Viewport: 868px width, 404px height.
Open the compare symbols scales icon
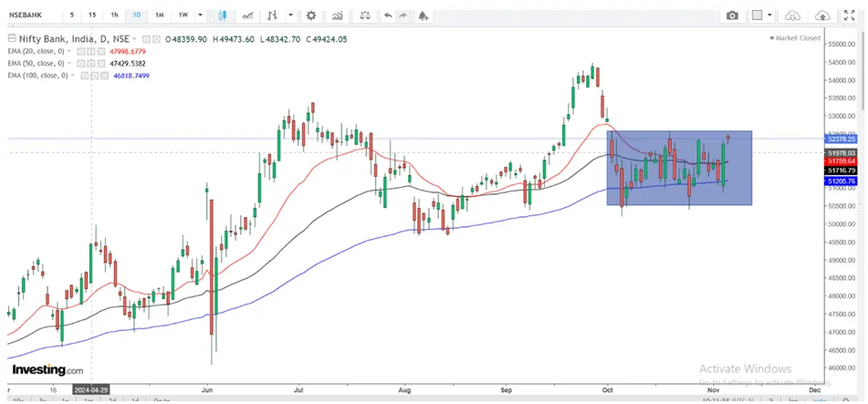(x=365, y=16)
